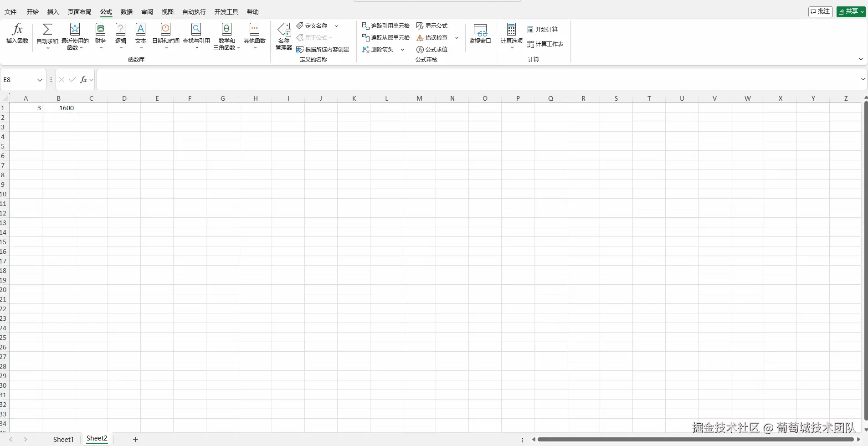Open 日期和时间 date and time functions

point(166,36)
